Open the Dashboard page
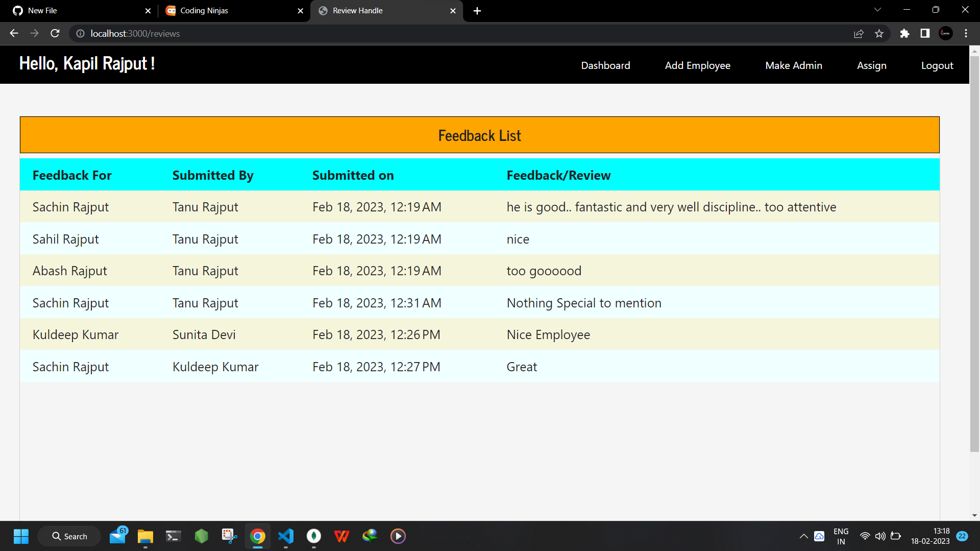 (605, 65)
